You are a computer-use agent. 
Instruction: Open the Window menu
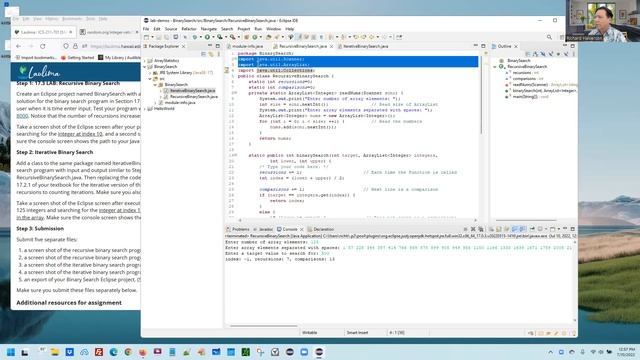point(273,29)
